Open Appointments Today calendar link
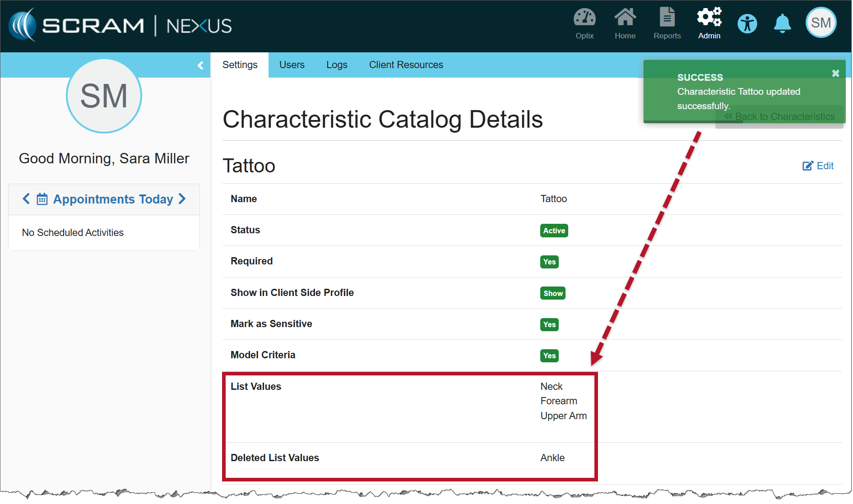This screenshot has height=504, width=853. click(113, 199)
